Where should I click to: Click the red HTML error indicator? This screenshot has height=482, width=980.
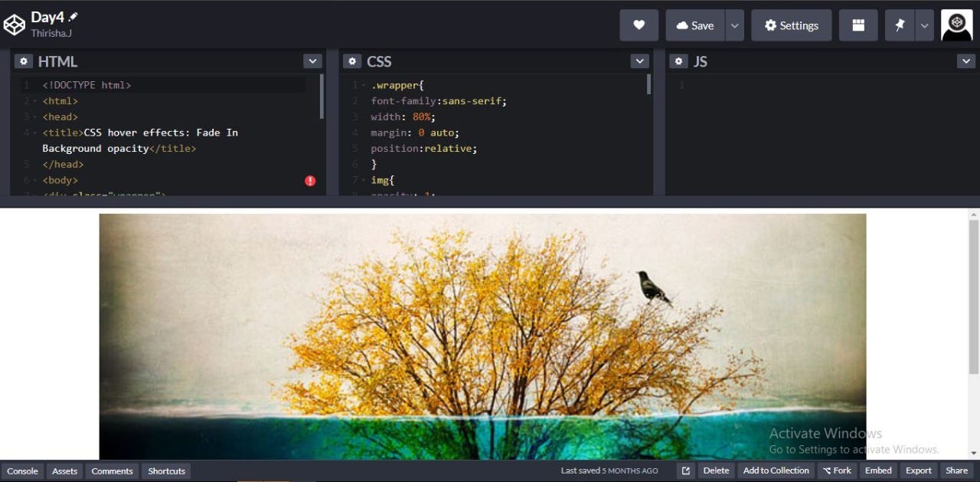310,181
